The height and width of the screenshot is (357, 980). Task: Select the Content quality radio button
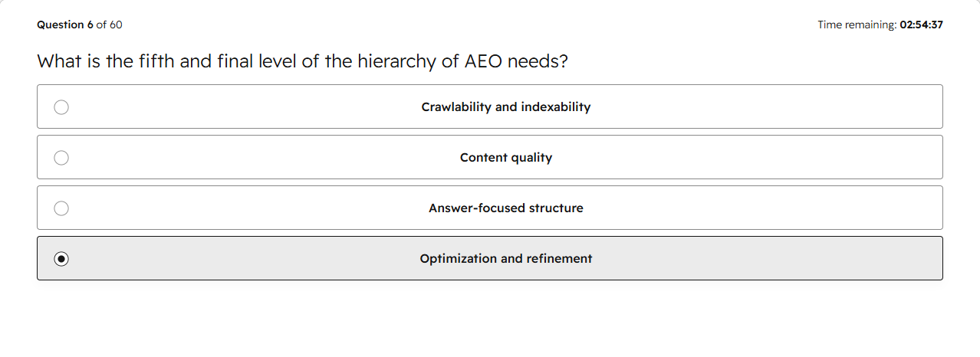pyautogui.click(x=61, y=158)
